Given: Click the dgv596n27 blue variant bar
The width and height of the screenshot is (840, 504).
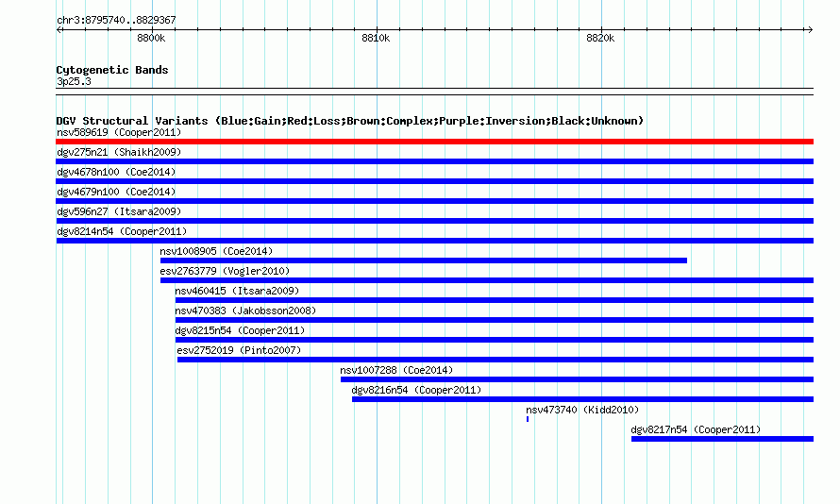Looking at the screenshot, I should coord(434,221).
